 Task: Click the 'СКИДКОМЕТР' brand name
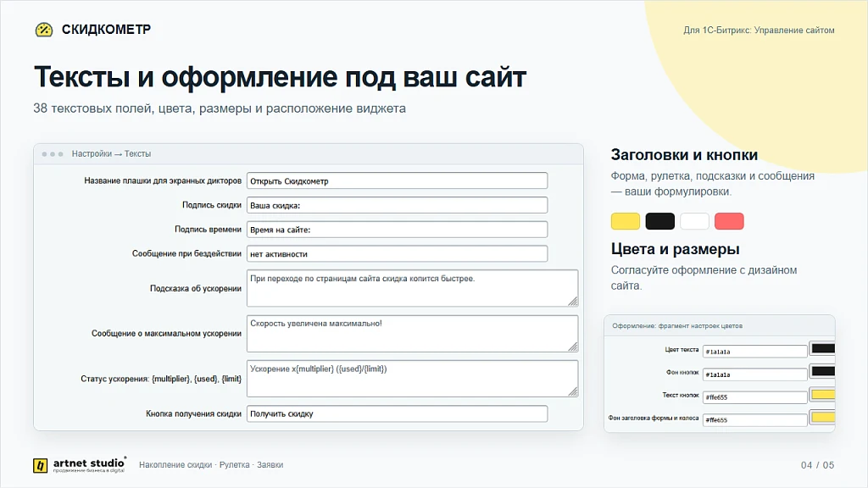point(106,30)
